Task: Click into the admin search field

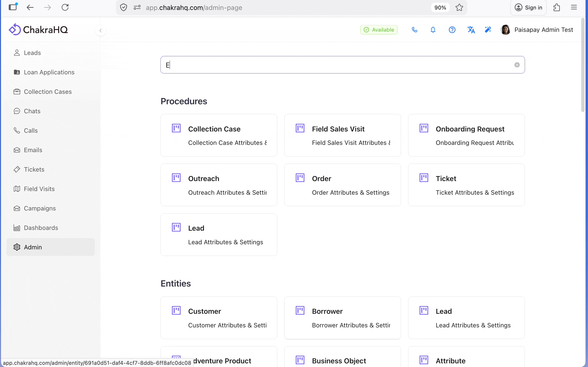Action: click(340, 65)
